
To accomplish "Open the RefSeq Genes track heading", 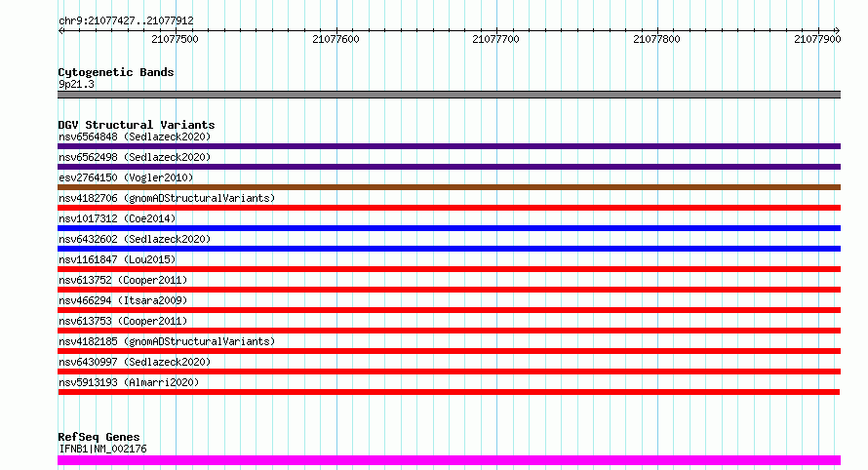I will [x=99, y=437].
